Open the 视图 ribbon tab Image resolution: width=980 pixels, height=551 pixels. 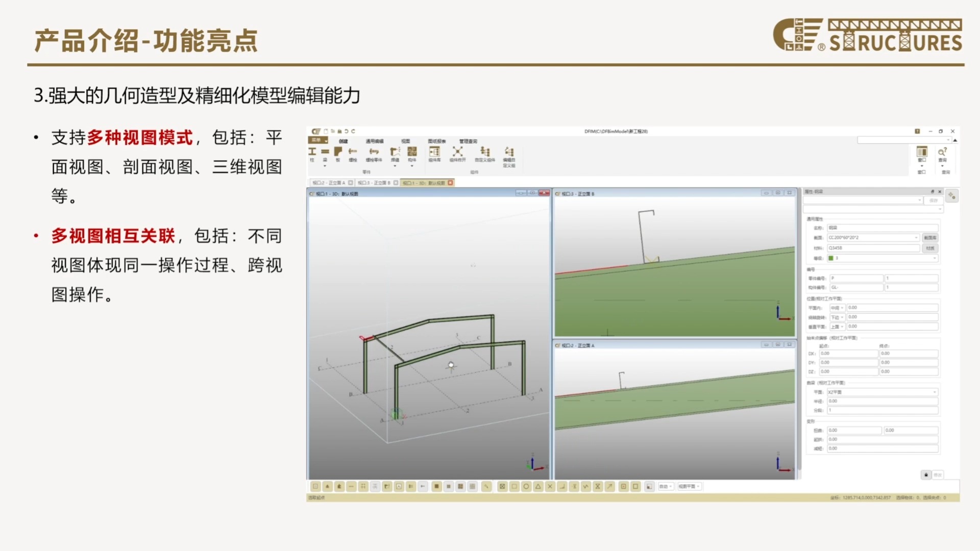click(x=405, y=141)
